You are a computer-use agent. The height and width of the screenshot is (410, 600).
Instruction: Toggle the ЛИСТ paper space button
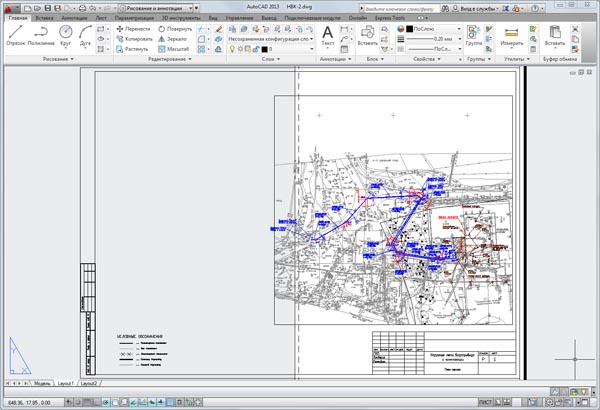(485, 402)
